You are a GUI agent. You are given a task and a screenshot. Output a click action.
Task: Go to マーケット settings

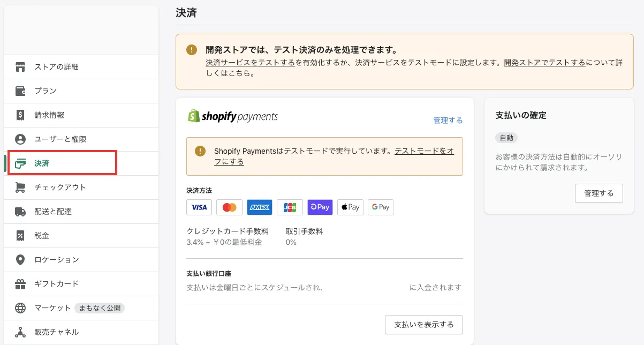tap(81, 308)
